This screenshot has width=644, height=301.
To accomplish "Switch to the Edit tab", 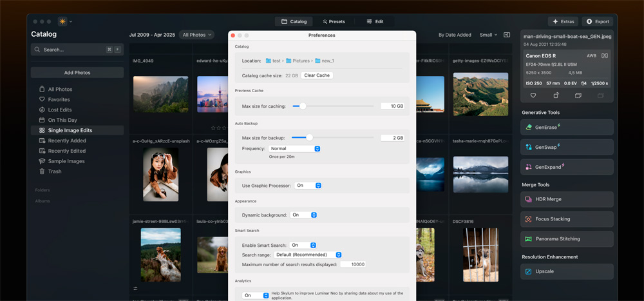I will 375,21.
